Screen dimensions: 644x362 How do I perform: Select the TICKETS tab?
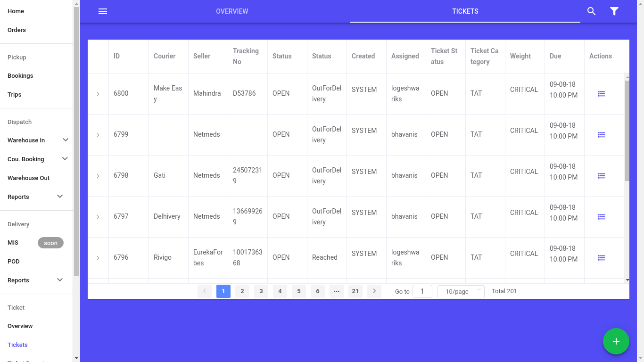465,11
